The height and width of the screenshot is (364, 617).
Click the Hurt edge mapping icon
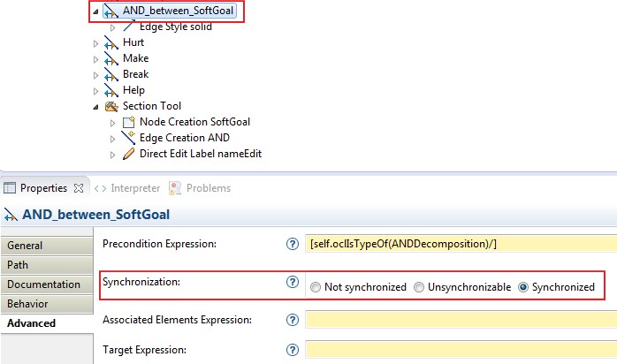pos(111,42)
